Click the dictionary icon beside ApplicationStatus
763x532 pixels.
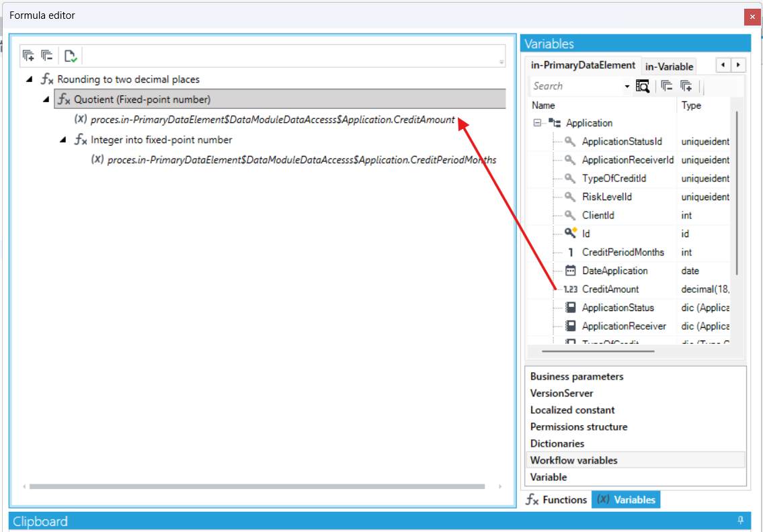tap(570, 308)
